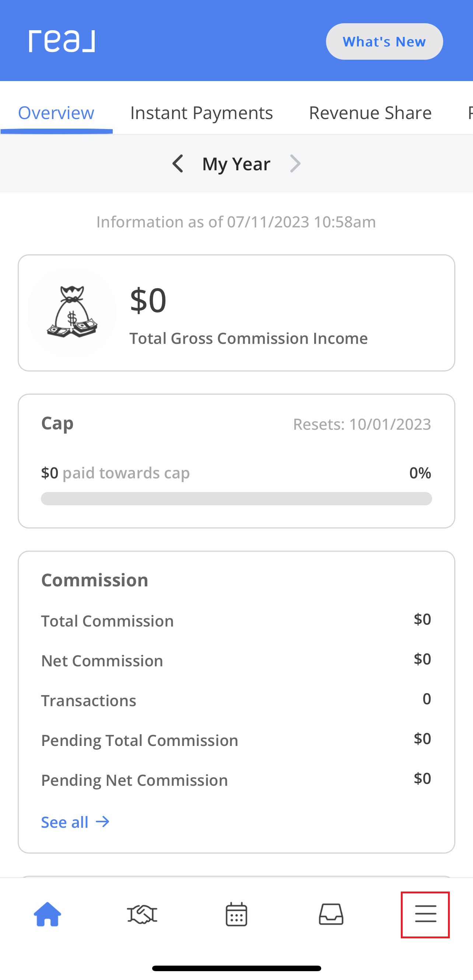Viewport: 473px width, 980px height.
Task: Select the My Year period label
Action: tap(236, 164)
